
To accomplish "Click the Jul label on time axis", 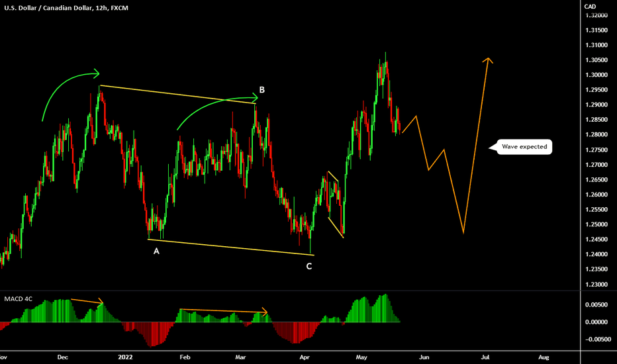I will 485,357.
